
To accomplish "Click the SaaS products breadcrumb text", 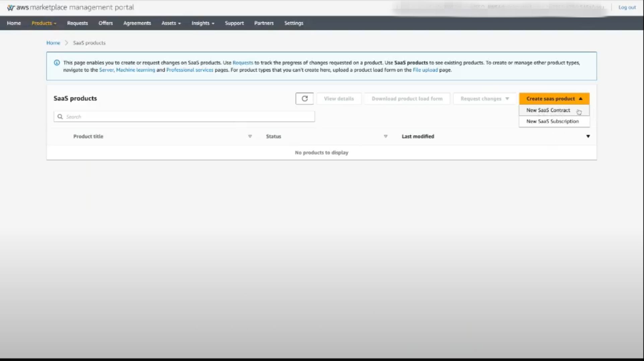I will [89, 43].
